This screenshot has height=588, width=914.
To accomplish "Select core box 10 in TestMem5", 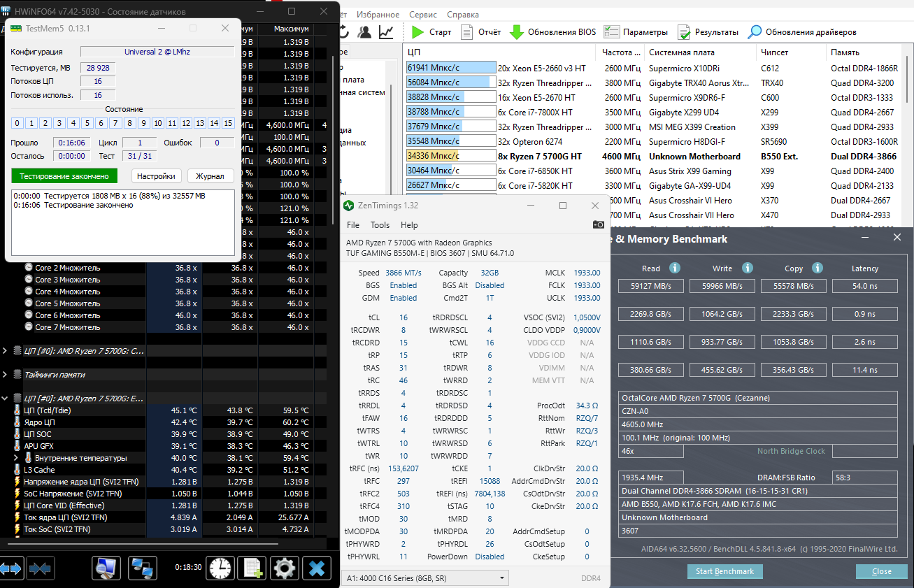I will 158,123.
